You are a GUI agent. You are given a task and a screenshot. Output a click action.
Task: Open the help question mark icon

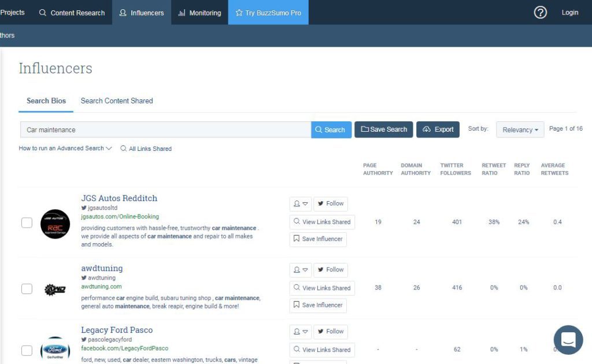click(x=541, y=13)
